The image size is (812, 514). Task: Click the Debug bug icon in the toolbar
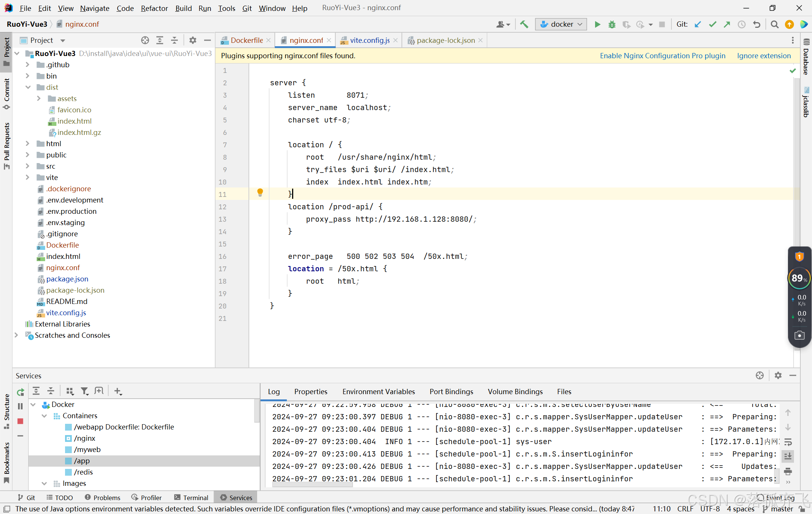coord(612,24)
